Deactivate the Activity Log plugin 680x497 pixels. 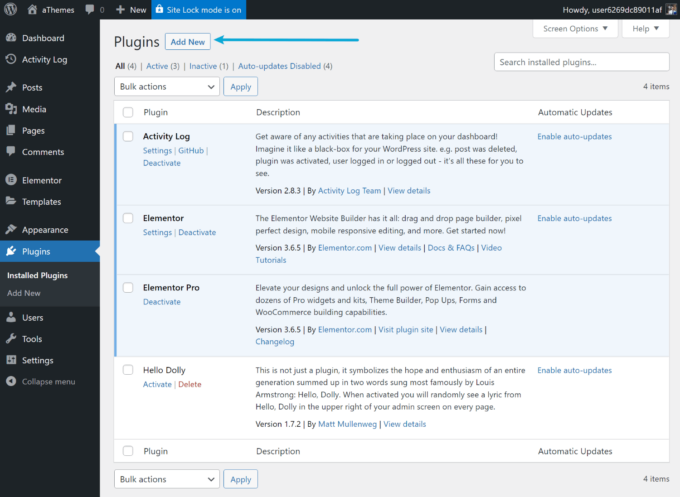162,163
